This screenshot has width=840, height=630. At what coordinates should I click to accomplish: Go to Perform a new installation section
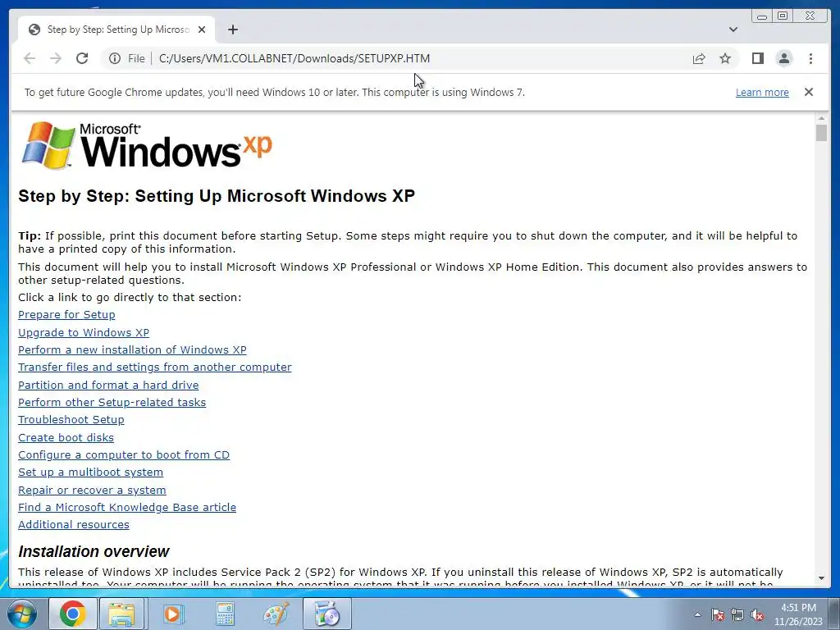coord(132,349)
